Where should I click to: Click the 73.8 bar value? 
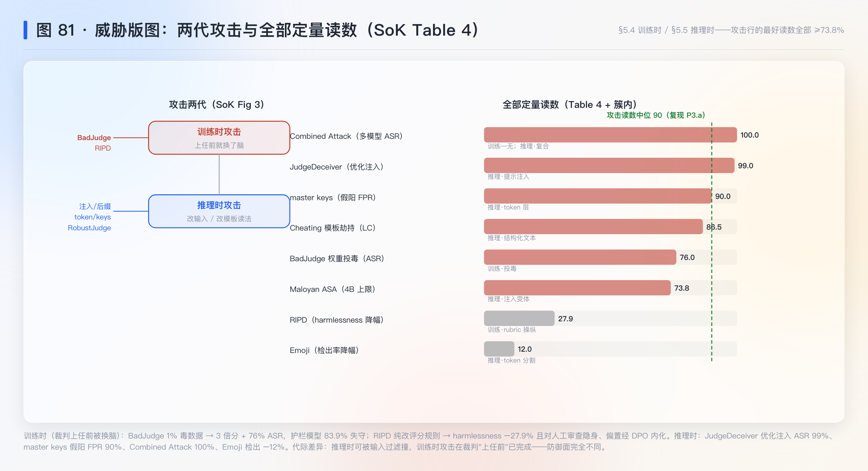(x=682, y=288)
